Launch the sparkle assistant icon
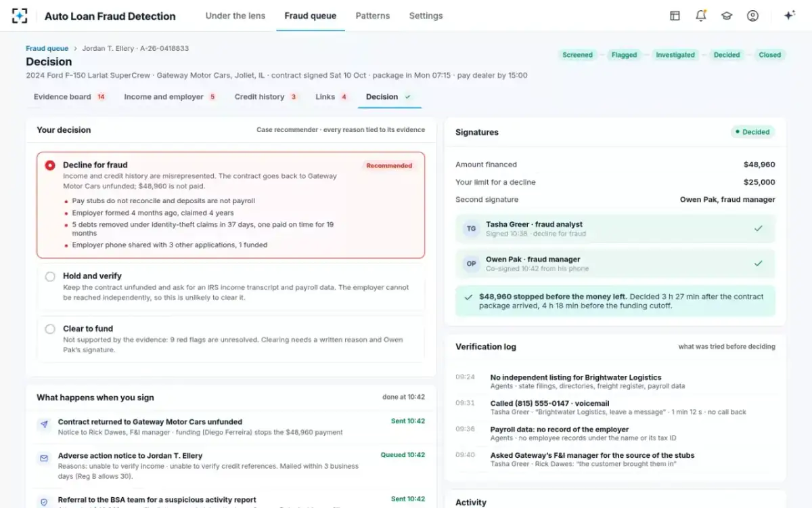The width and height of the screenshot is (812, 508). click(789, 16)
